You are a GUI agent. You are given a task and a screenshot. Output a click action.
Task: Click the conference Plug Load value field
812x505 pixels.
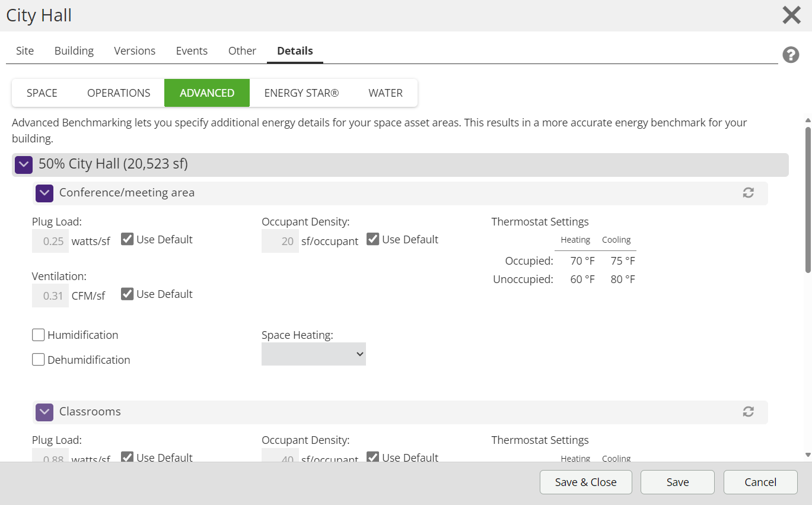coord(50,242)
